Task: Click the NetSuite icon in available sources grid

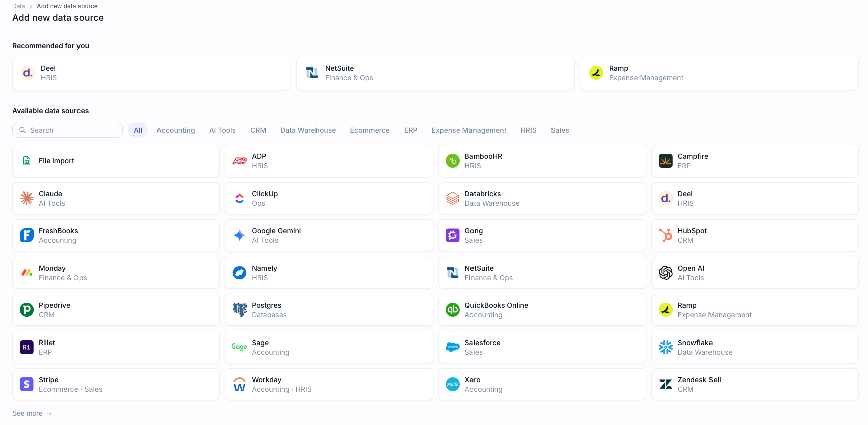Action: click(453, 273)
